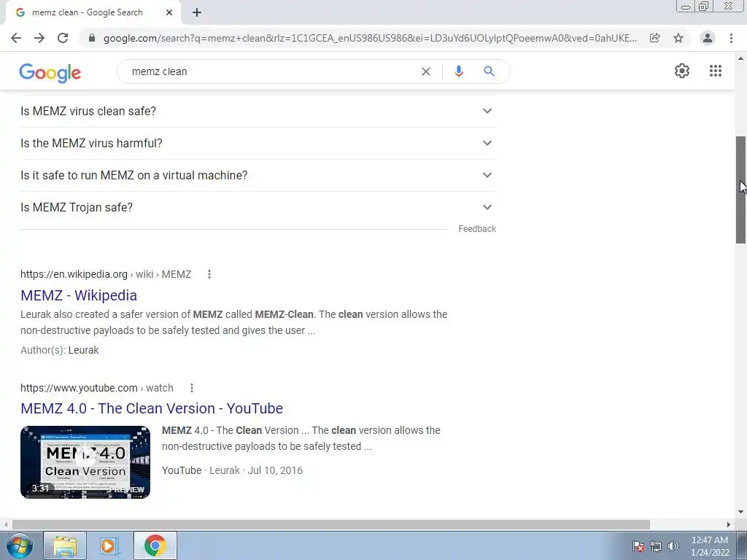Start voice search with the microphone icon
Viewport: 747px width, 560px height.
pyautogui.click(x=459, y=71)
